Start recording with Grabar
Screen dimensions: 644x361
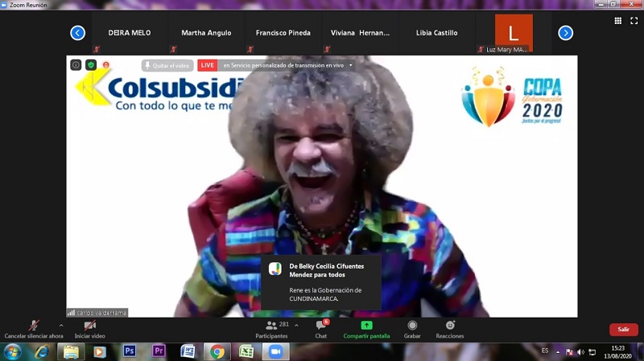412,330
